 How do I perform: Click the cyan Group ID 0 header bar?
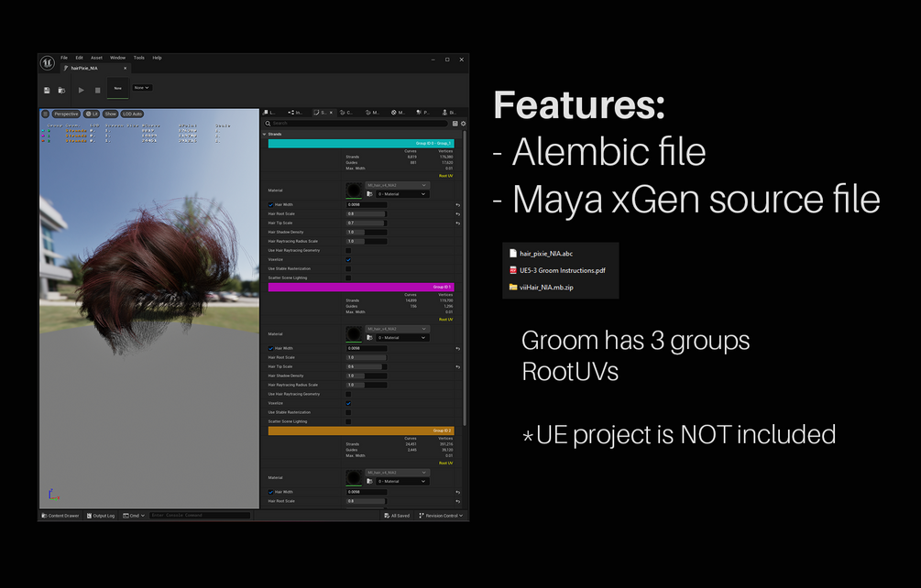pyautogui.click(x=361, y=143)
